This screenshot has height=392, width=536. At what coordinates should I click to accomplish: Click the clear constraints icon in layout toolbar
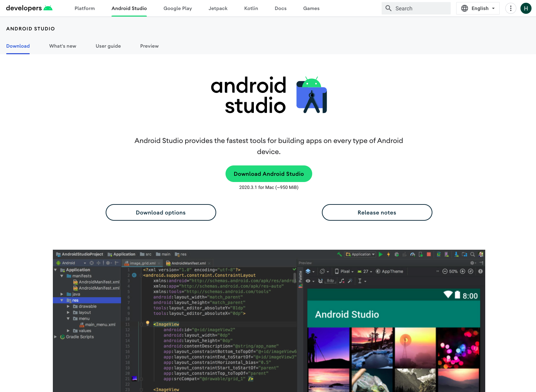coord(342,281)
